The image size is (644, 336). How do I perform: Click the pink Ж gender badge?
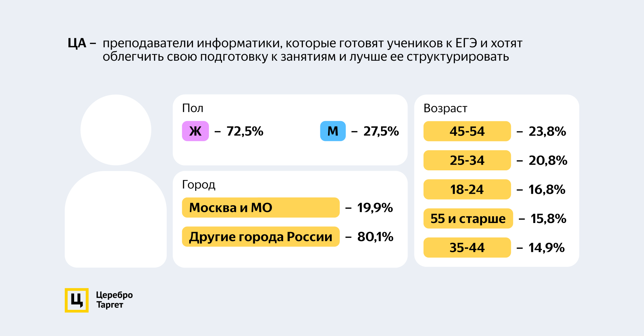(195, 131)
